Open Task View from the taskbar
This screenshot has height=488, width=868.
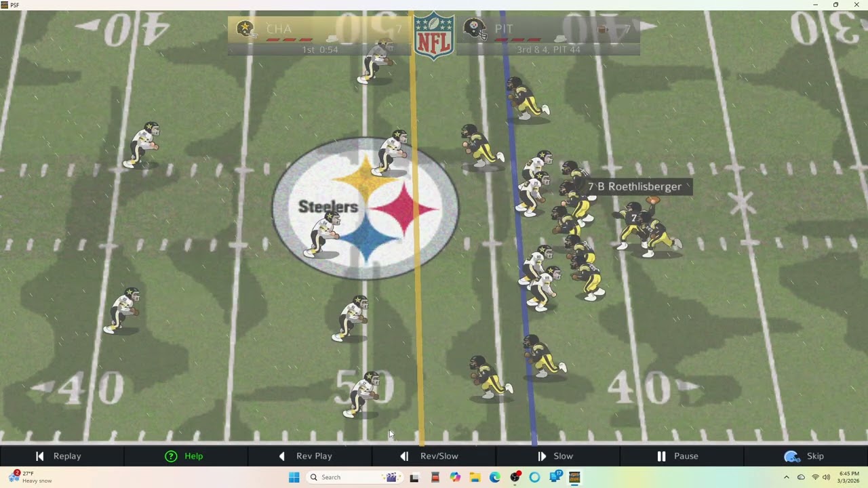[x=414, y=477]
